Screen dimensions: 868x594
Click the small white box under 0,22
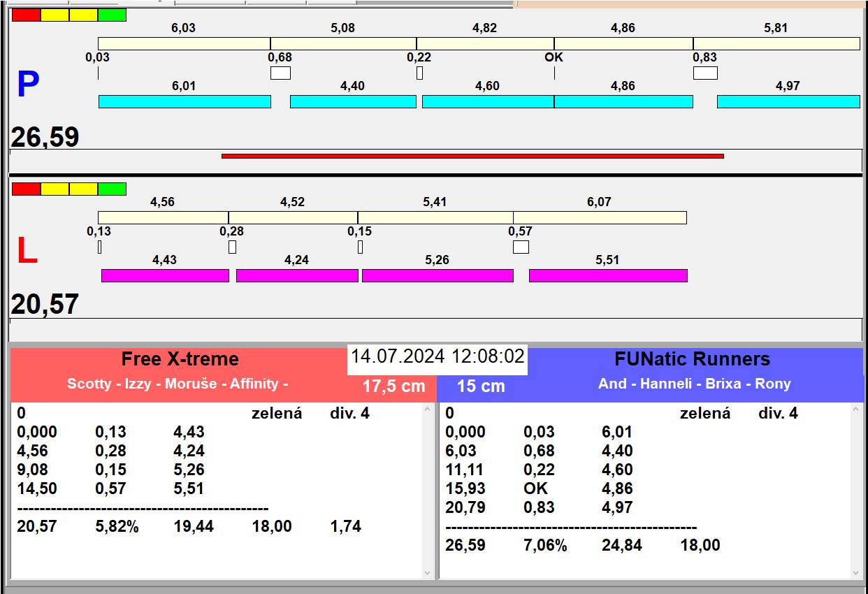(x=419, y=73)
